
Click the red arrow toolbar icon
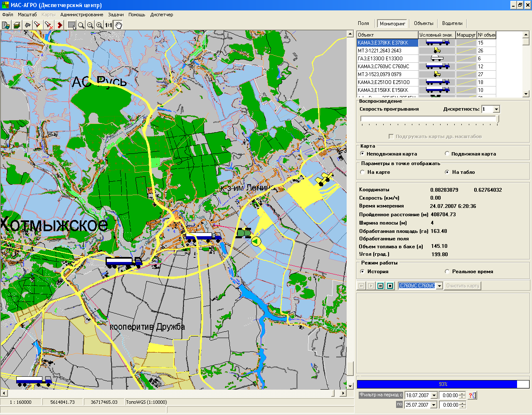click(x=60, y=25)
